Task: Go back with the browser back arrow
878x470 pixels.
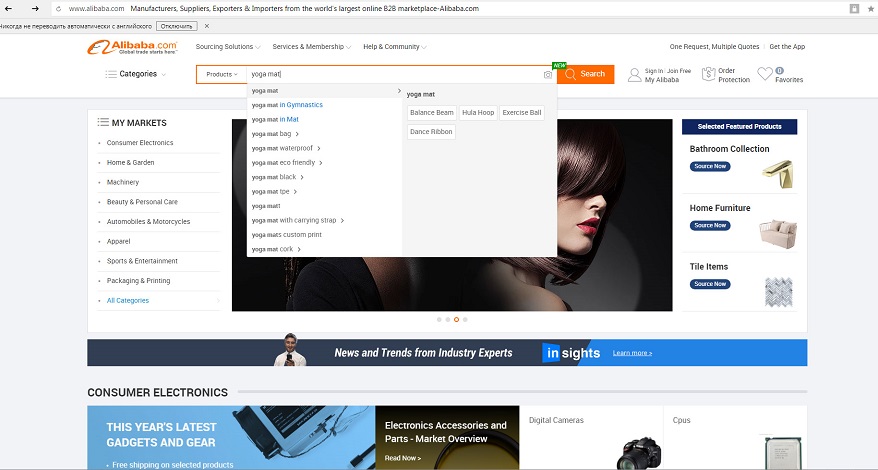Action: 11,8
